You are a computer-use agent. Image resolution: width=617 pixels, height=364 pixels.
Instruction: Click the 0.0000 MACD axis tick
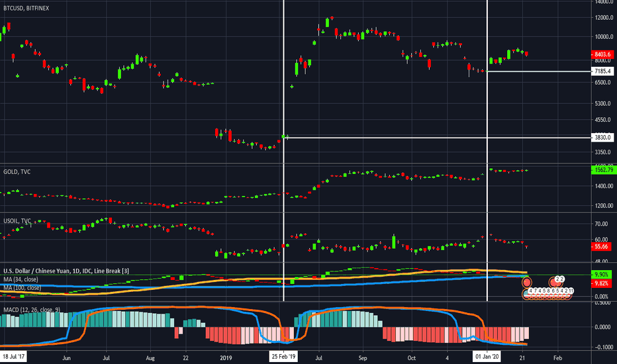(603, 327)
